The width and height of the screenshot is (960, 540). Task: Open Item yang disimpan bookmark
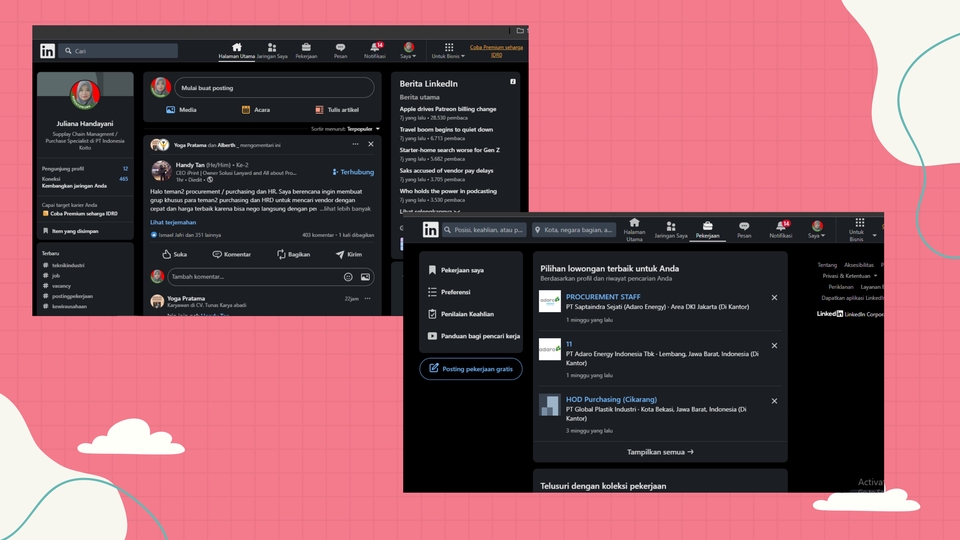(x=70, y=231)
